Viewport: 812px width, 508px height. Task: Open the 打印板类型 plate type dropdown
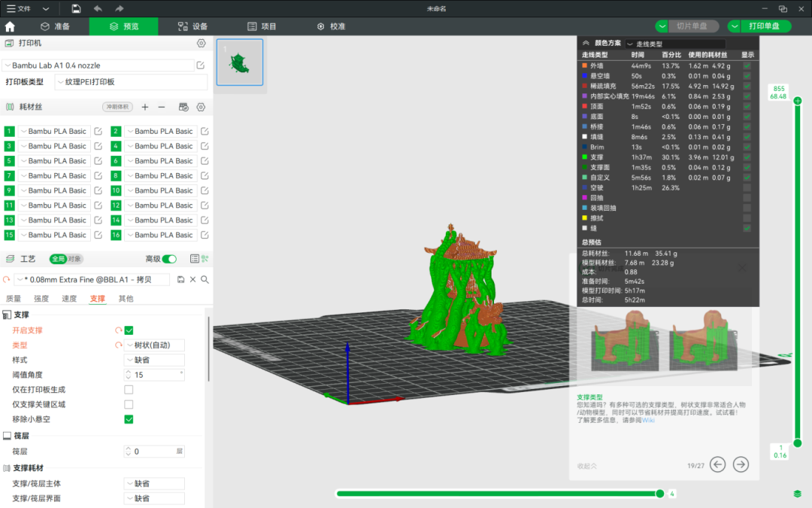pos(131,82)
